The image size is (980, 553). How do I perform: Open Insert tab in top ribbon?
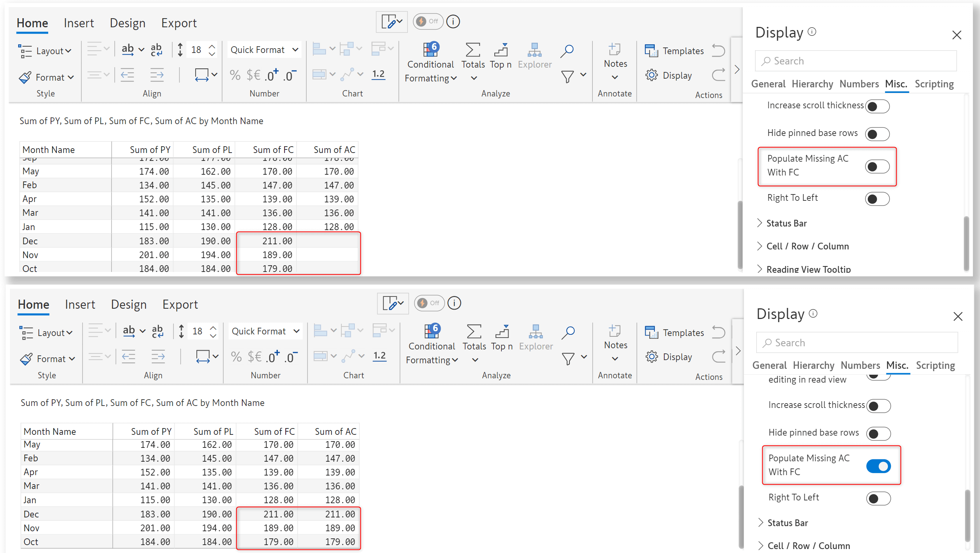pyautogui.click(x=79, y=23)
